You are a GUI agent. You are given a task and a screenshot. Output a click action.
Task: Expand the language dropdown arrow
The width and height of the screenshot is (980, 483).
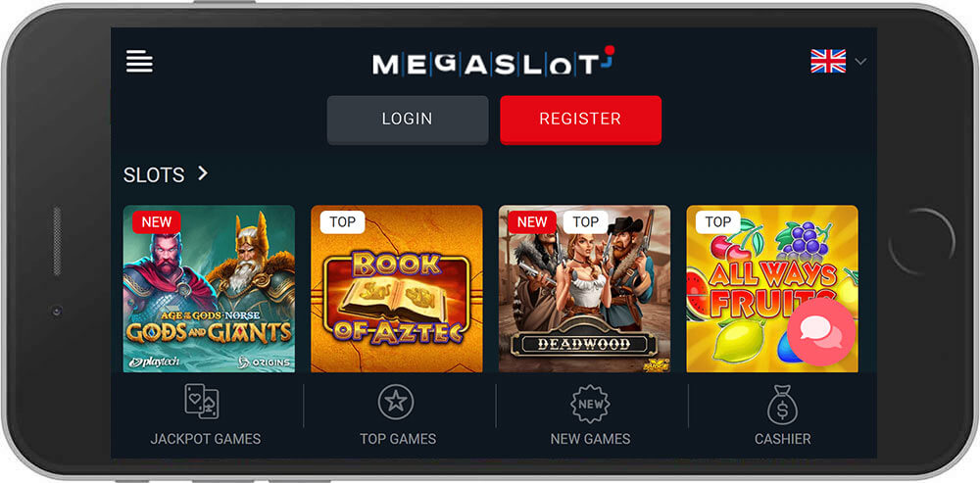[860, 62]
